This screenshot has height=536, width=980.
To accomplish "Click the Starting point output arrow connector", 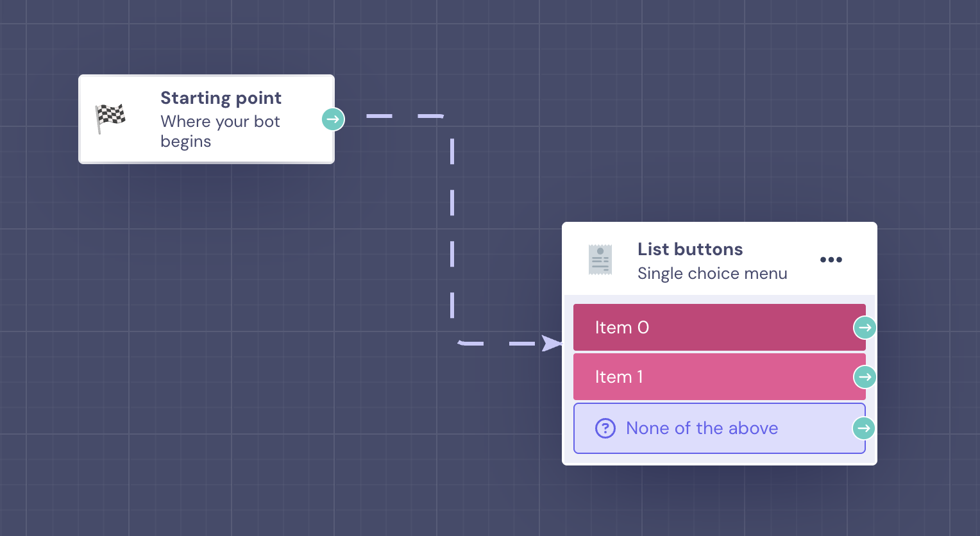I will [333, 119].
